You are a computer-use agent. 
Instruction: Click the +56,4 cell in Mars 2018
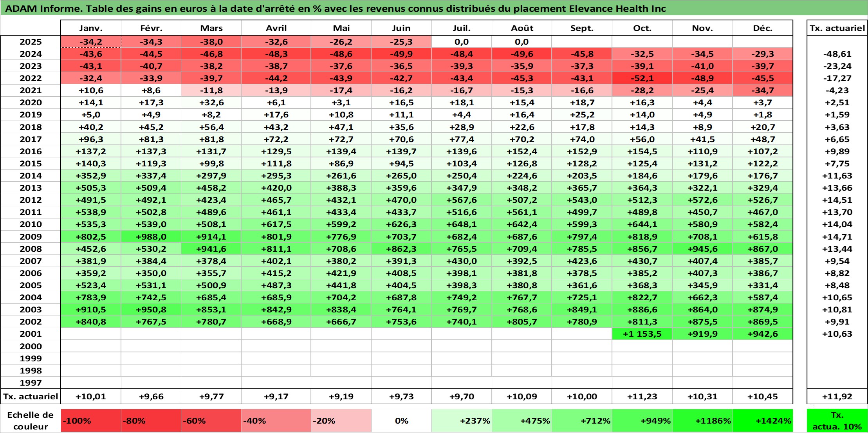click(211, 127)
